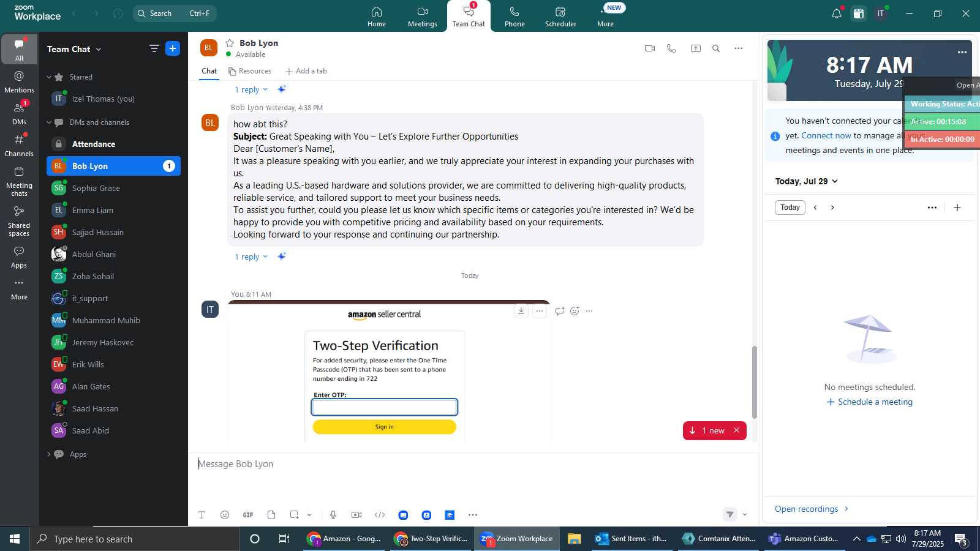Image resolution: width=980 pixels, height=551 pixels.
Task: Open chat with Jeremy Haskovec
Action: point(113,342)
